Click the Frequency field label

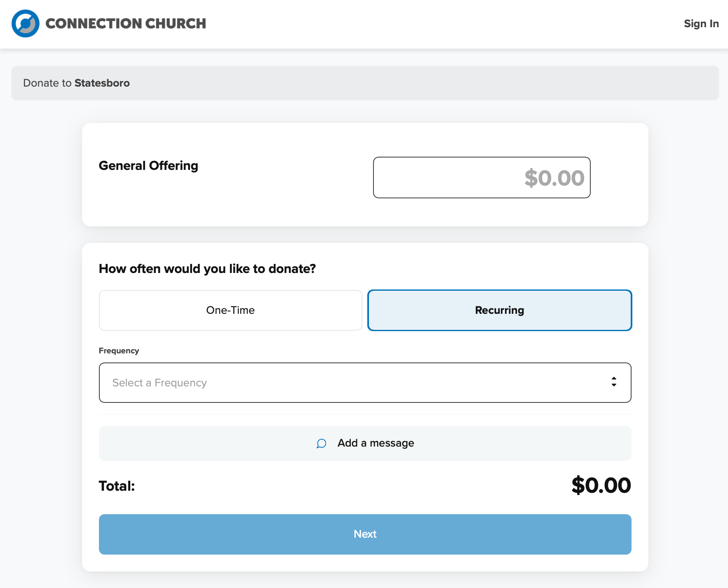[x=119, y=350]
